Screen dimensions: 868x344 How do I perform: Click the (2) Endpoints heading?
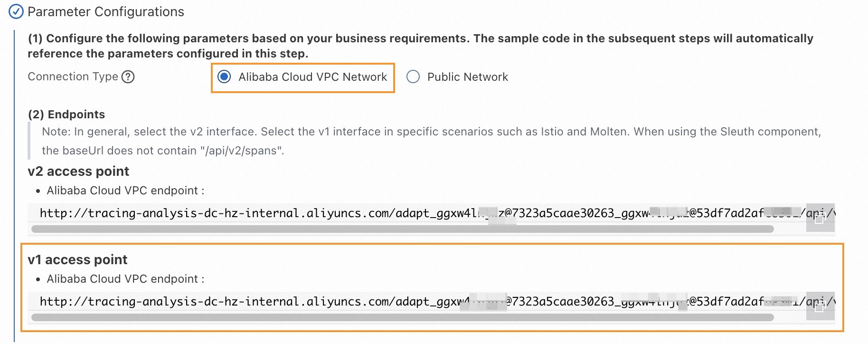click(x=66, y=115)
